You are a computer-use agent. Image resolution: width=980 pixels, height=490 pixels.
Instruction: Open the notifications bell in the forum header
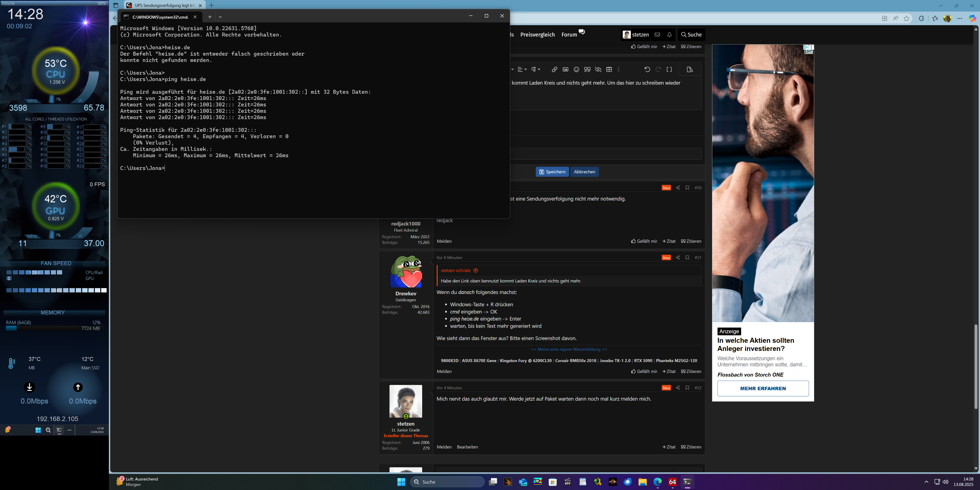(669, 35)
